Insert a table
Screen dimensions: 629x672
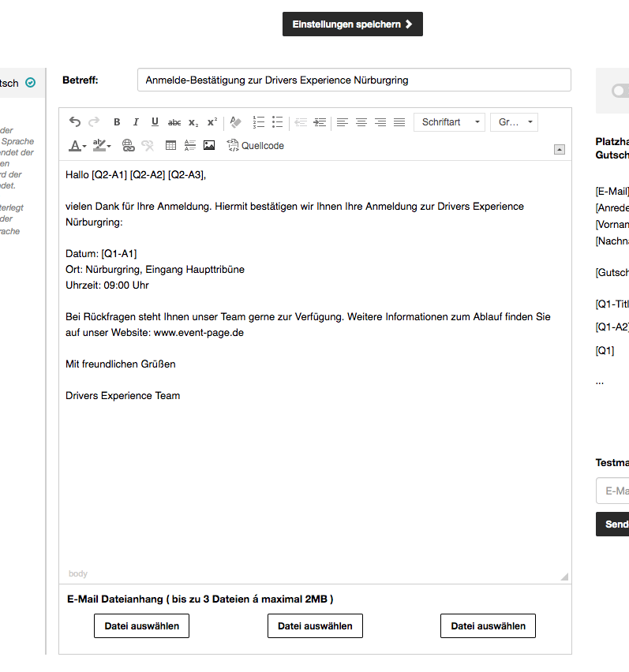pos(170,146)
